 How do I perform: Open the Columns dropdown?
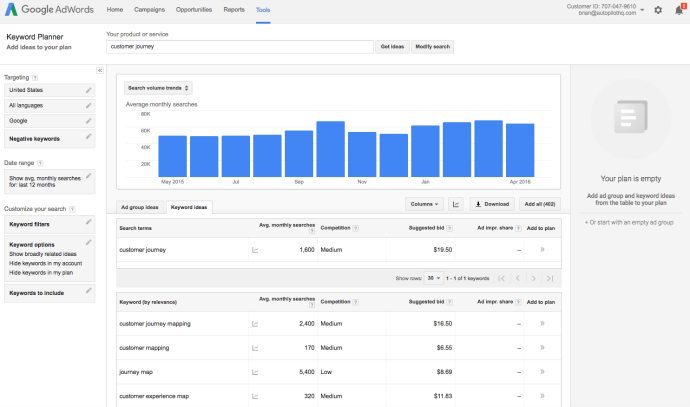[424, 204]
